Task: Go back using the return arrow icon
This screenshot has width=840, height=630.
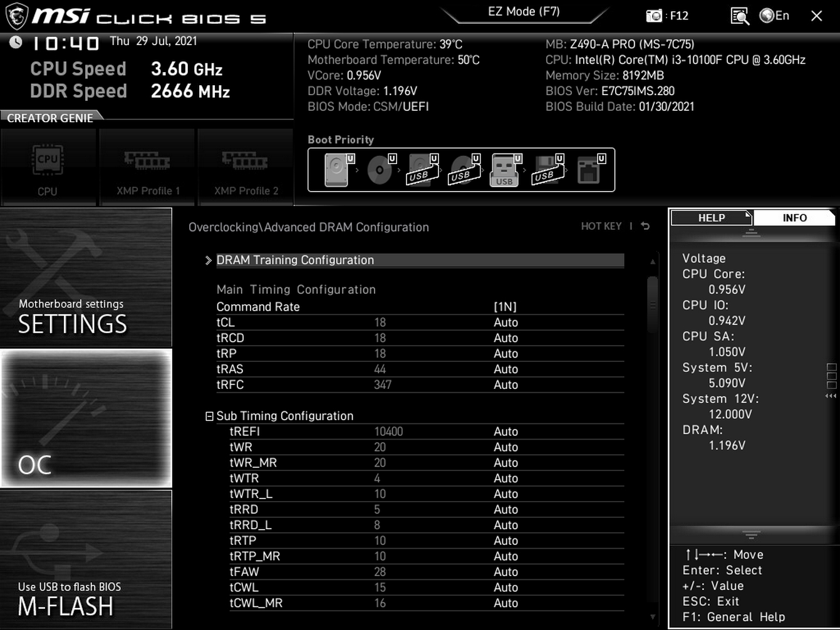Action: 645,226
